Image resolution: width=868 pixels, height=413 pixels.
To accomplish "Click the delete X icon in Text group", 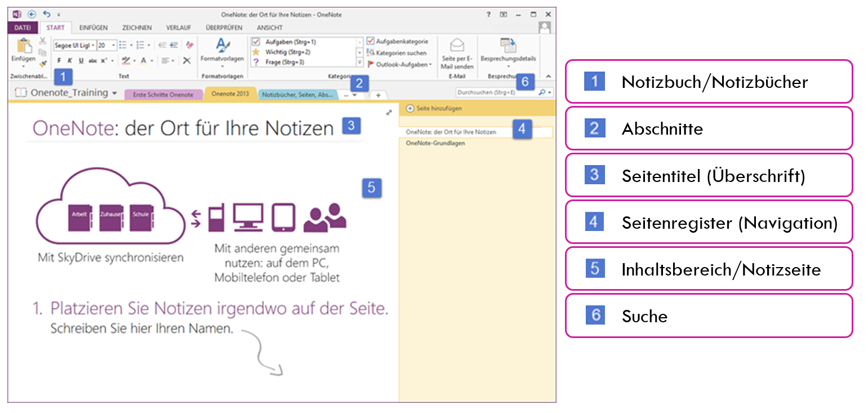I will click(187, 60).
